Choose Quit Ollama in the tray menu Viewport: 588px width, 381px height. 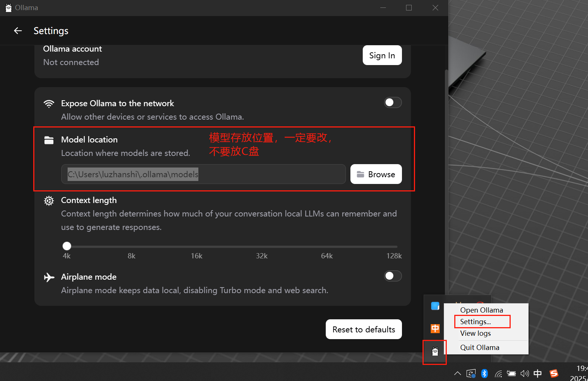(480, 347)
